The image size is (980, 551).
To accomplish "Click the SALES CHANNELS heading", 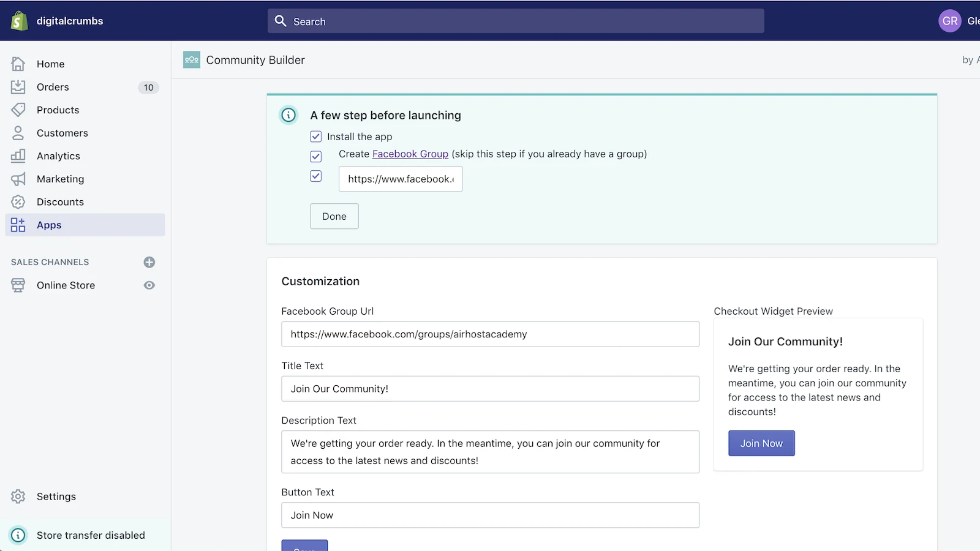I will pyautogui.click(x=50, y=262).
